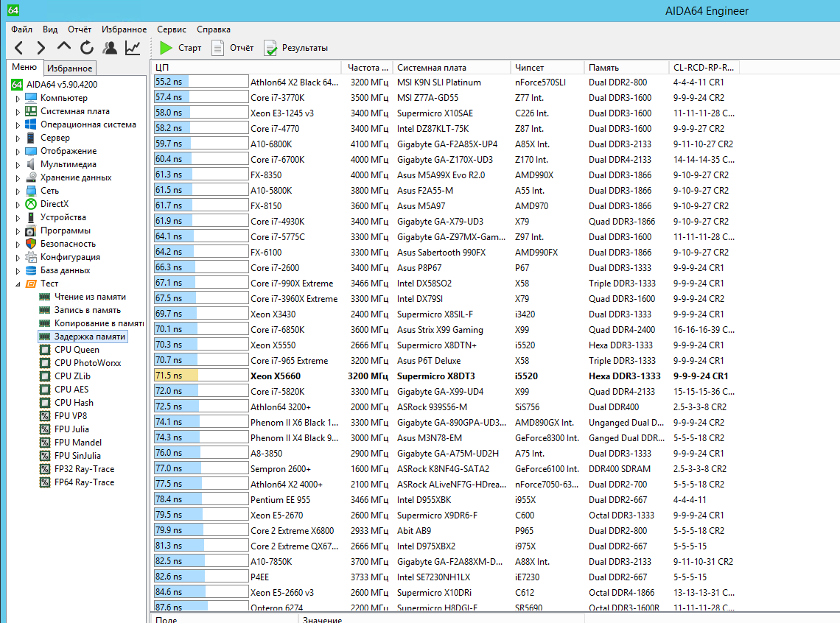
Task: Select the FPU Julia benchmark
Action: click(71, 429)
